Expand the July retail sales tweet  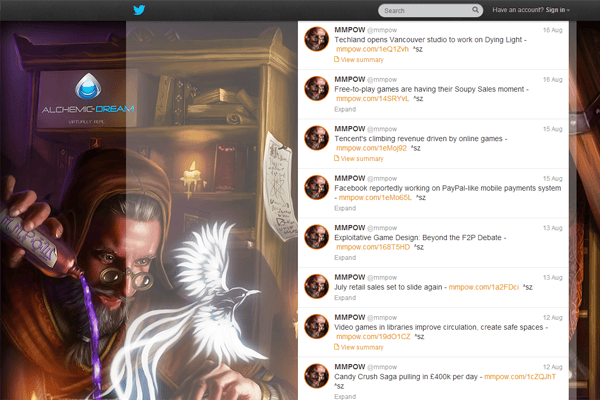345,298
